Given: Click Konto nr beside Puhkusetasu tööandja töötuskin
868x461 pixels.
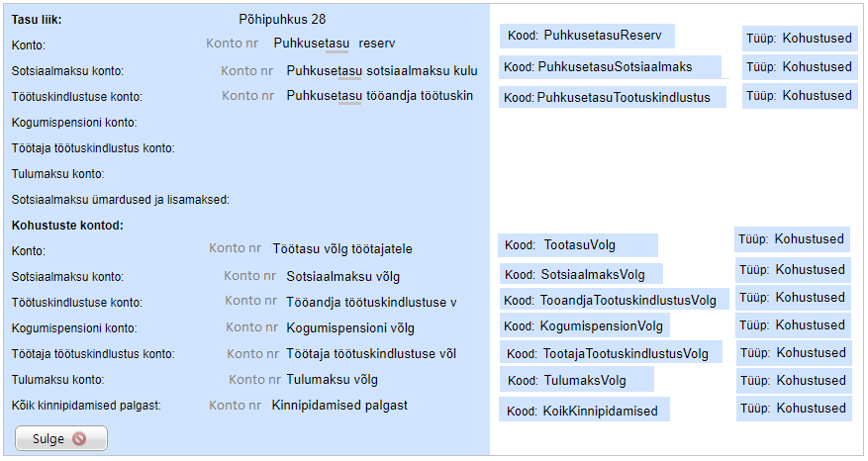Looking at the screenshot, I should pyautogui.click(x=247, y=96).
